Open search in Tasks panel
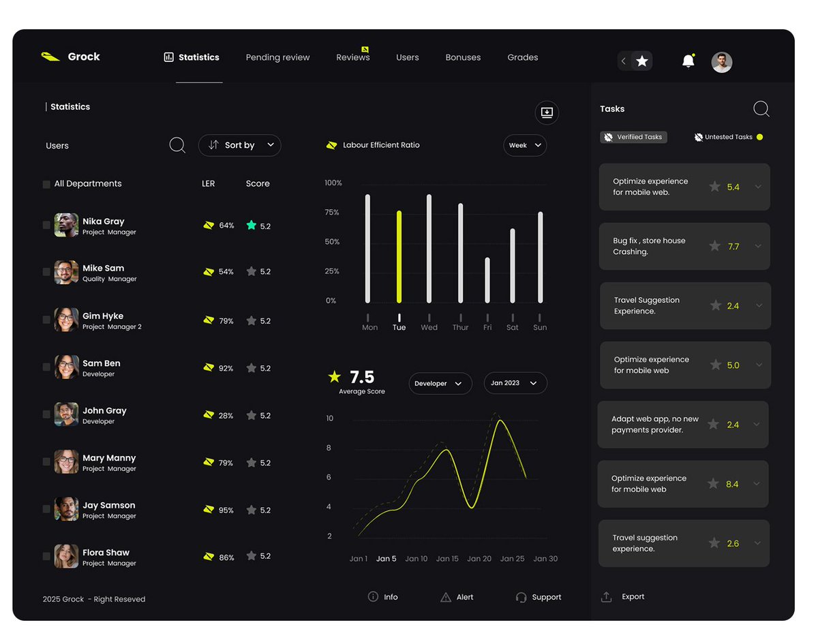 761,109
